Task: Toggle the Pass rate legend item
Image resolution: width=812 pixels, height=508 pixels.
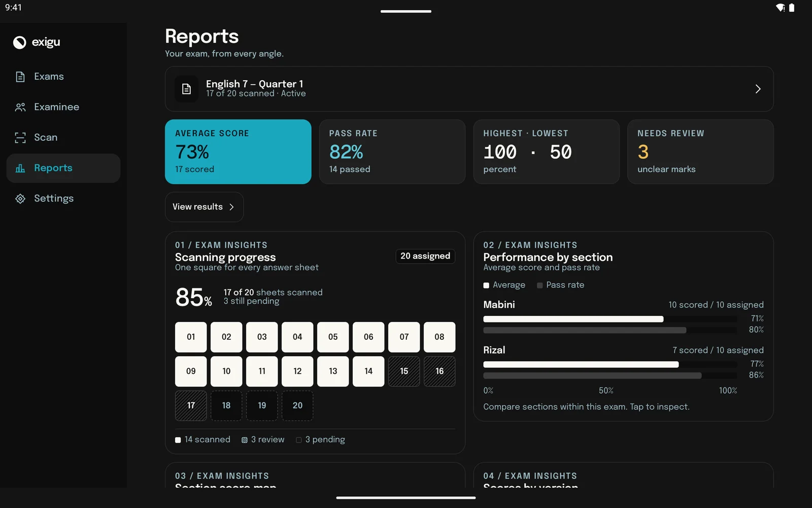Action: pyautogui.click(x=561, y=285)
